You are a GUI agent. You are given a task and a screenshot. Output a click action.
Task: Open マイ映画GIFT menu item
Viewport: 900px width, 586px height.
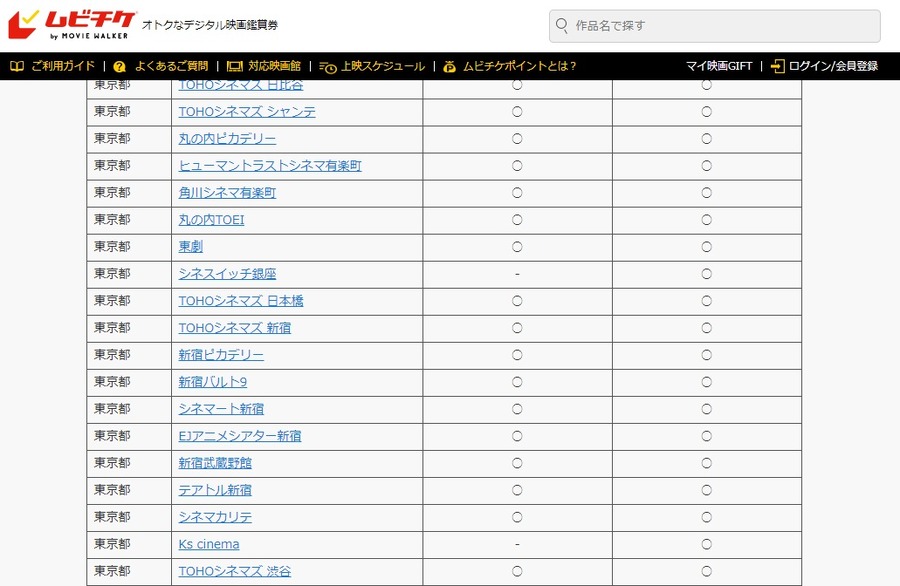(x=719, y=66)
